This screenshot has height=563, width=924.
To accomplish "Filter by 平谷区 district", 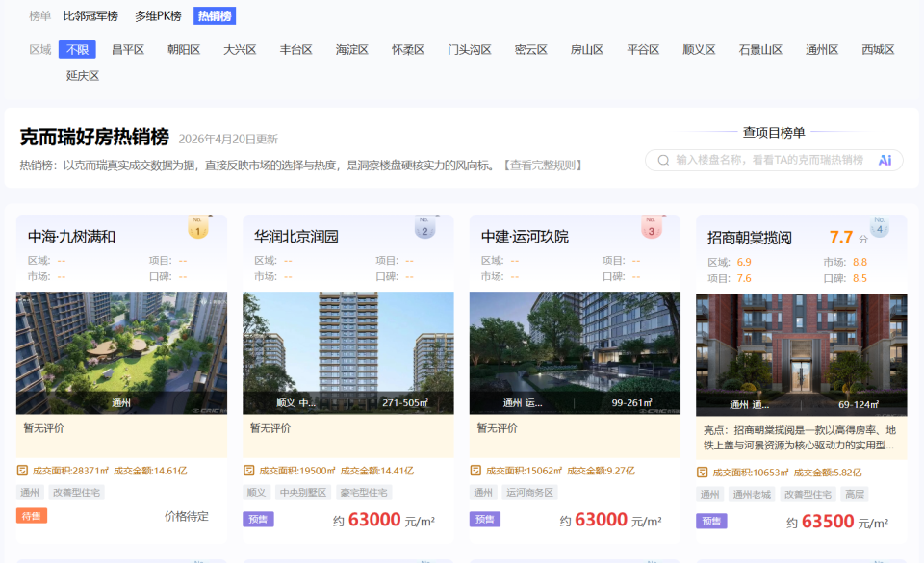I will (x=643, y=49).
